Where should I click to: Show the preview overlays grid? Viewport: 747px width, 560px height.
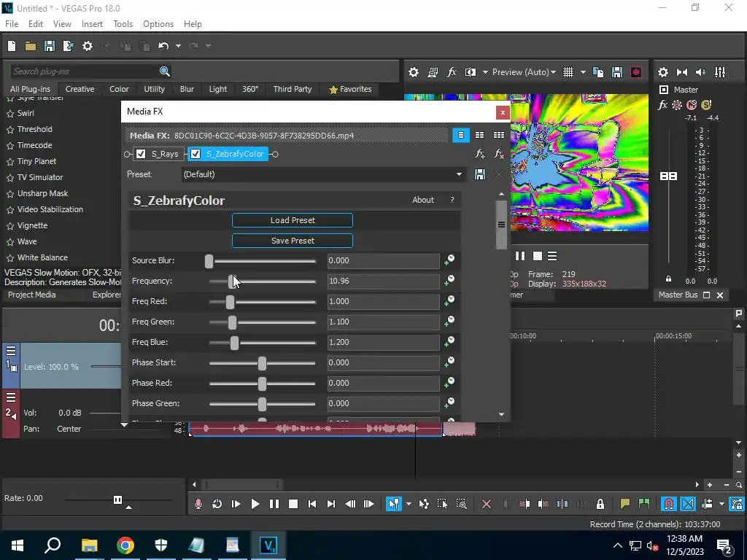tap(568, 72)
